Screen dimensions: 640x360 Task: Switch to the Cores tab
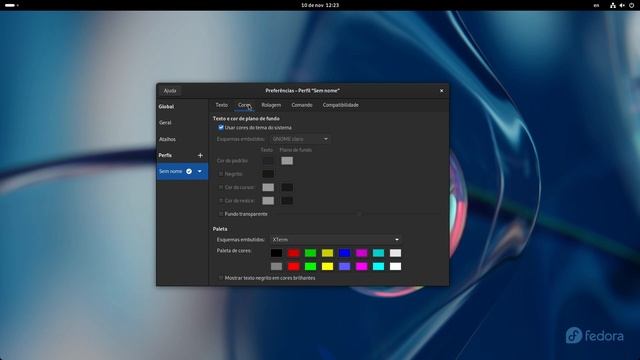(244, 105)
